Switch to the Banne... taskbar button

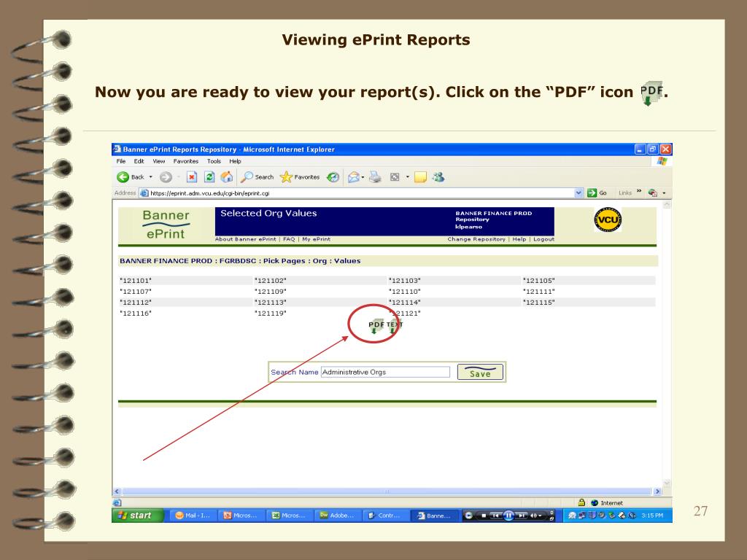tap(435, 516)
